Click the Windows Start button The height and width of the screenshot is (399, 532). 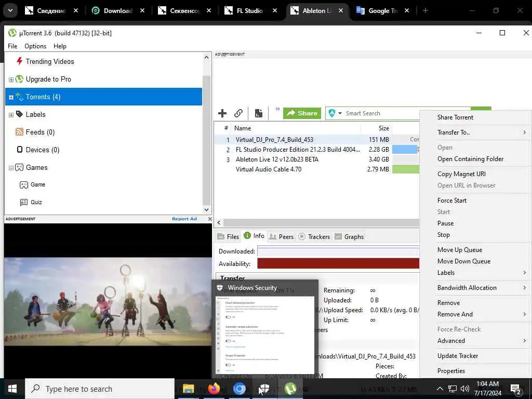(x=12, y=389)
